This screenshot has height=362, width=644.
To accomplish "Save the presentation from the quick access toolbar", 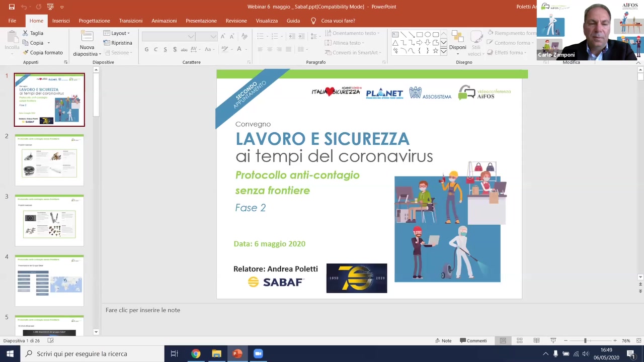I will [12, 7].
